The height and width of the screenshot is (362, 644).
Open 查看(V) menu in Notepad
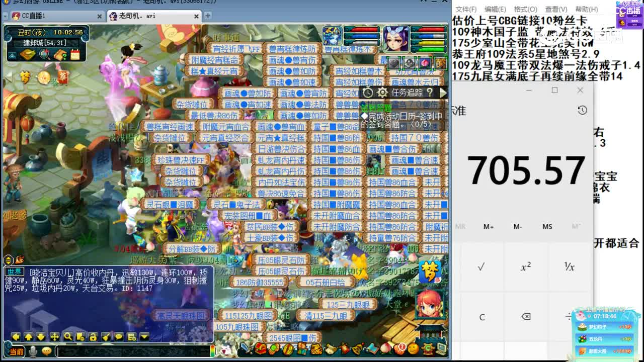point(556,9)
